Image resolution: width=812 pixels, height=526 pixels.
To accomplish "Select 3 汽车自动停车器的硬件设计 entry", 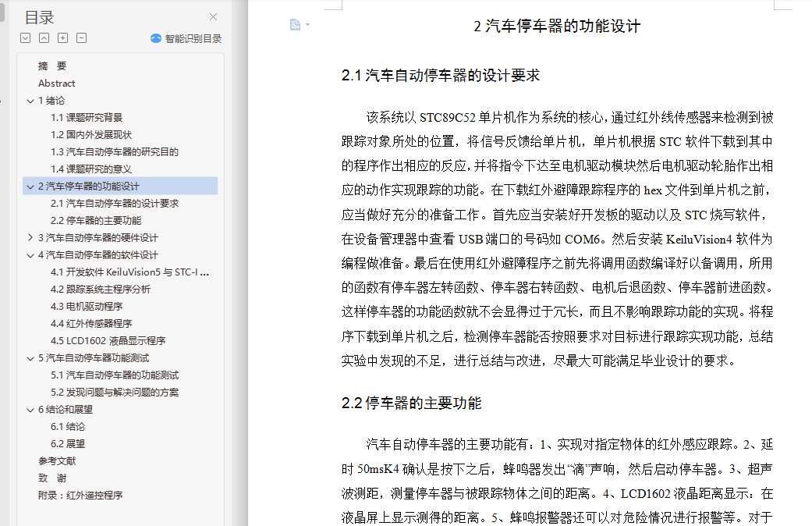I will coord(98,237).
